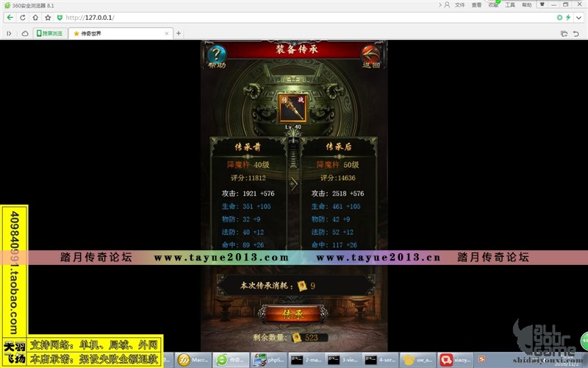This screenshot has height=368, width=588.
Task: Select the weapon item slot at Lv 40
Action: 293,107
